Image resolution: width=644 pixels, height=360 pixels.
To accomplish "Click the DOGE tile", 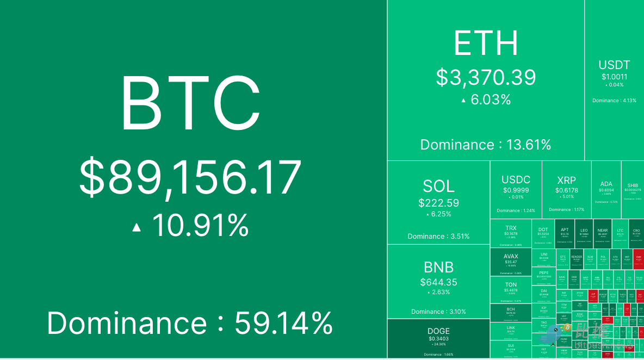I will pos(438,338).
